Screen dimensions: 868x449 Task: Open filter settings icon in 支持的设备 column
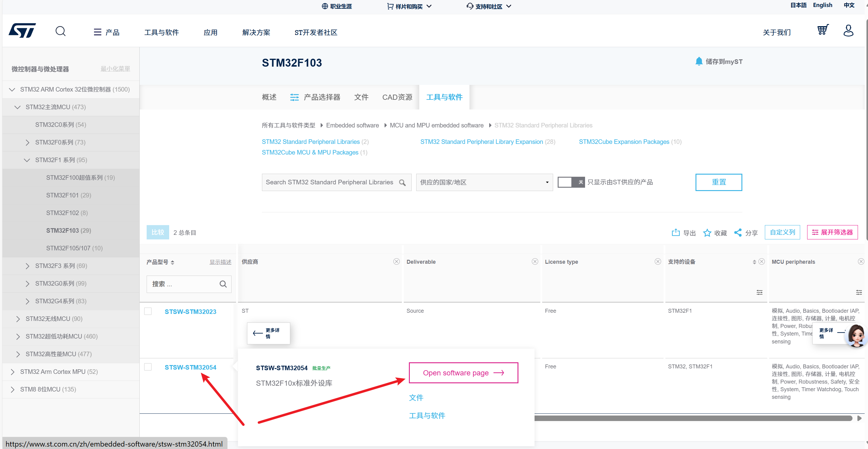(759, 292)
